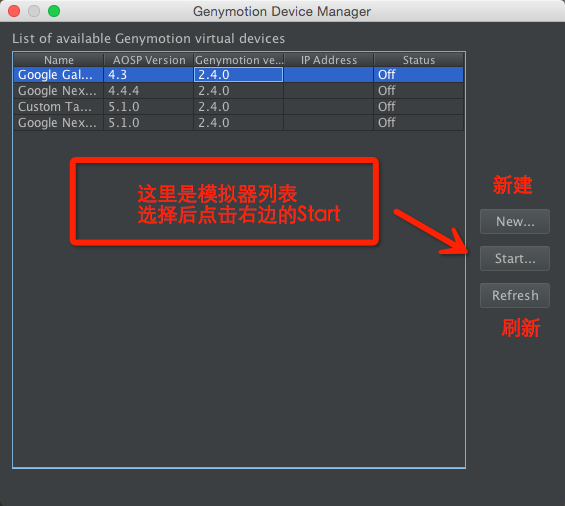Click the green zoom window button
The image size is (565, 506).
[x=54, y=11]
